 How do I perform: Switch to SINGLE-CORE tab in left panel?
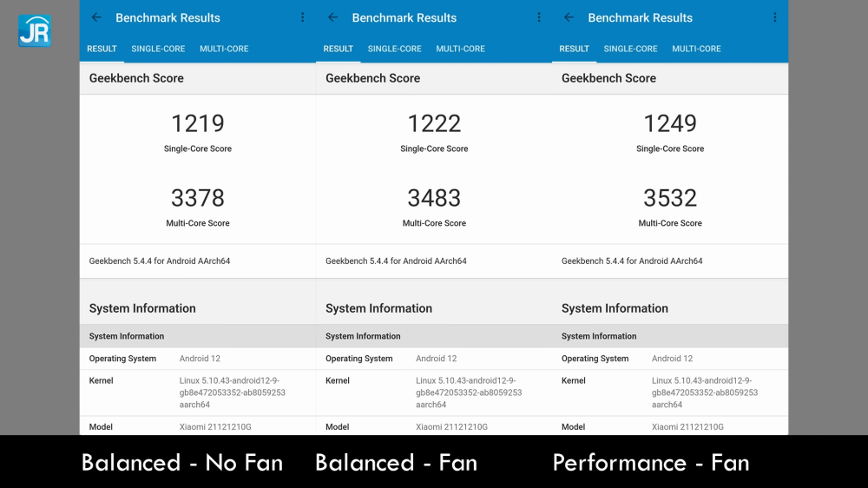pos(158,49)
